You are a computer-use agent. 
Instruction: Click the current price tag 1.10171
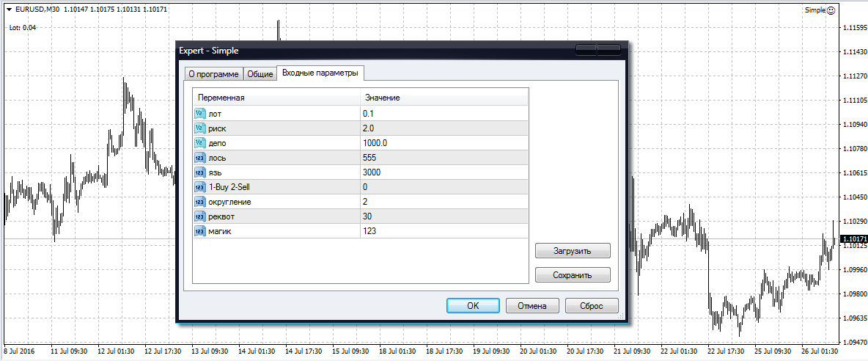point(853,238)
